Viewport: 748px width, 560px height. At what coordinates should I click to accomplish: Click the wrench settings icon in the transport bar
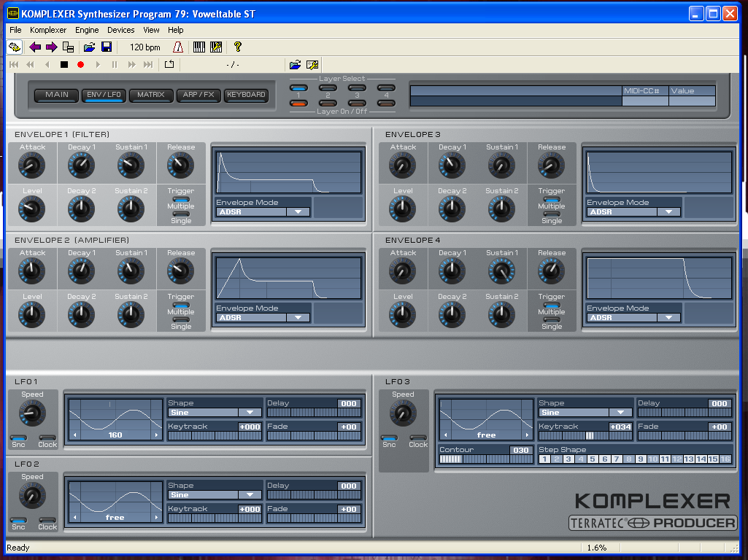[312, 64]
